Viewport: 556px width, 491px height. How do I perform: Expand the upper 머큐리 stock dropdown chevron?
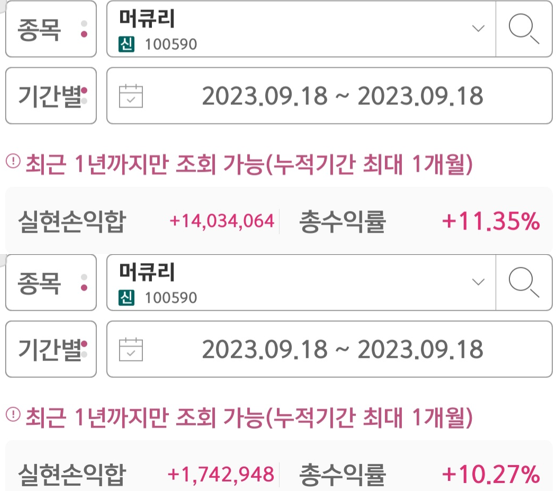pos(478,28)
